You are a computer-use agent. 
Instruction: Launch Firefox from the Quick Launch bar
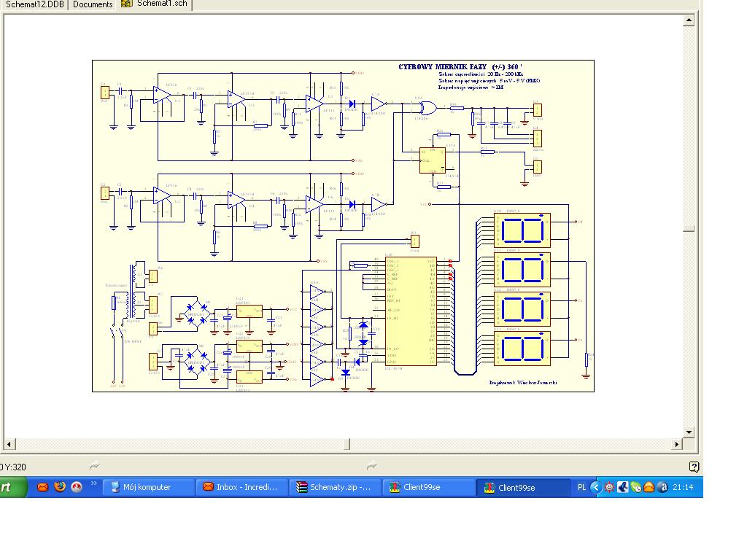tap(60, 487)
